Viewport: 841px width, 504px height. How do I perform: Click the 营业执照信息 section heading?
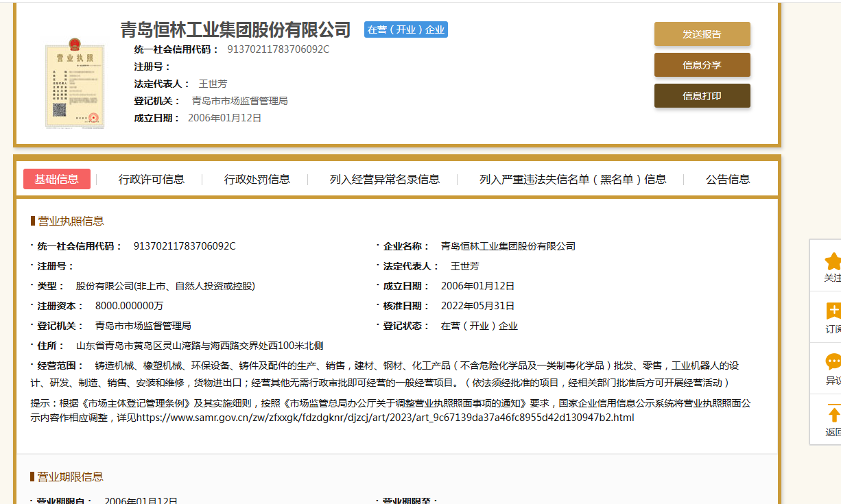click(70, 221)
